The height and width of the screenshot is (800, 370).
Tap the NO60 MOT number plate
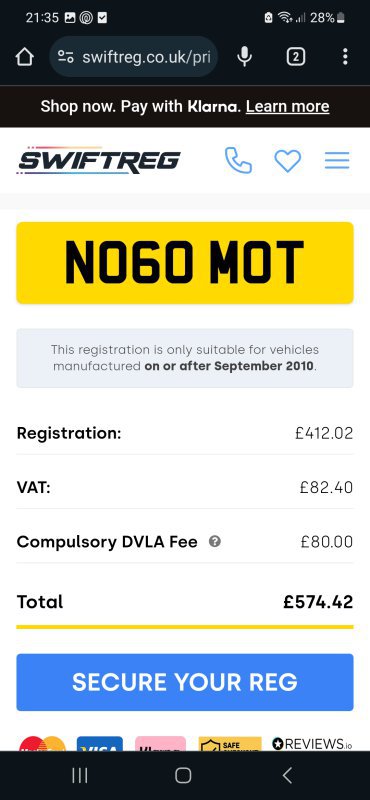coord(185,263)
